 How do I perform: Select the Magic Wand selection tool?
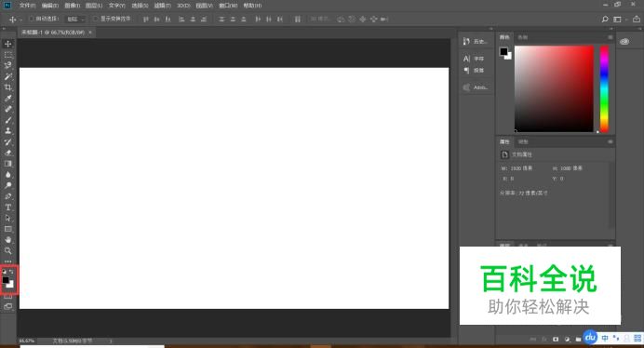[7, 76]
